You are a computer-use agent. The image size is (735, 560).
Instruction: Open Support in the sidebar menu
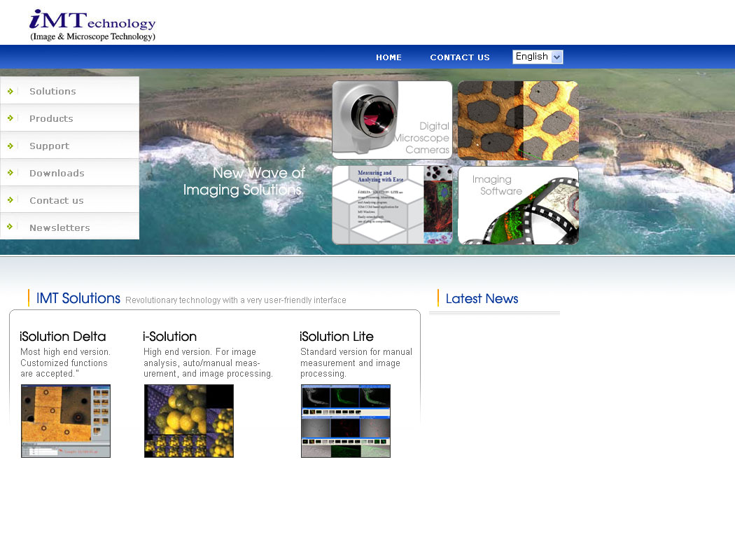click(49, 146)
